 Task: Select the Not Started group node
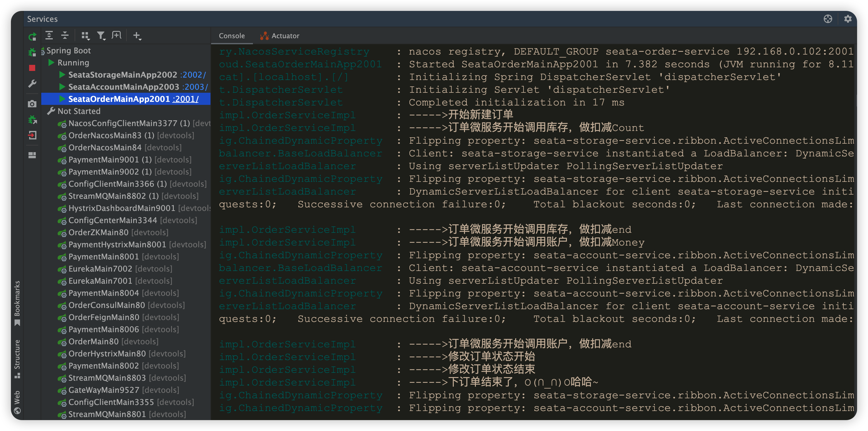point(79,111)
